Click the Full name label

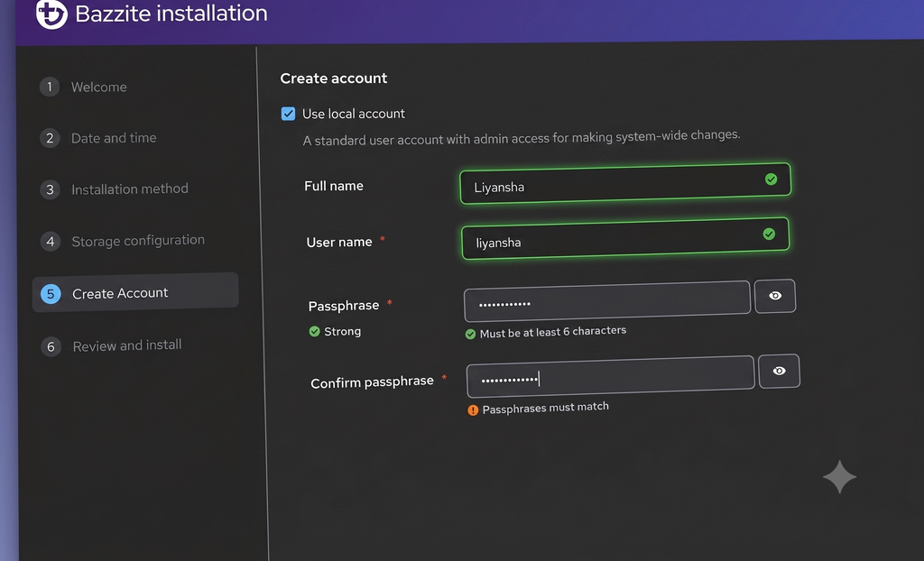pyautogui.click(x=334, y=186)
